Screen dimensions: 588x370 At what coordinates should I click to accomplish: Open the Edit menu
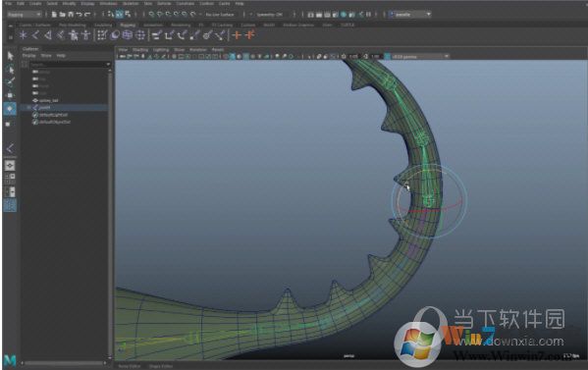21,3
